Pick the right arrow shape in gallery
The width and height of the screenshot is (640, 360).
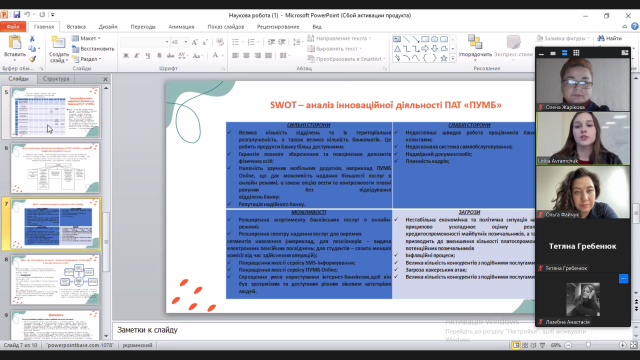(425, 49)
